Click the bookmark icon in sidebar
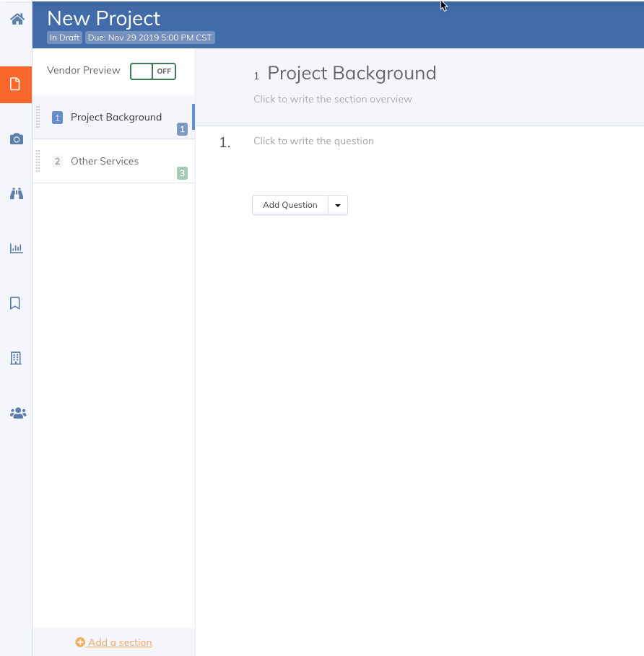 click(x=16, y=303)
